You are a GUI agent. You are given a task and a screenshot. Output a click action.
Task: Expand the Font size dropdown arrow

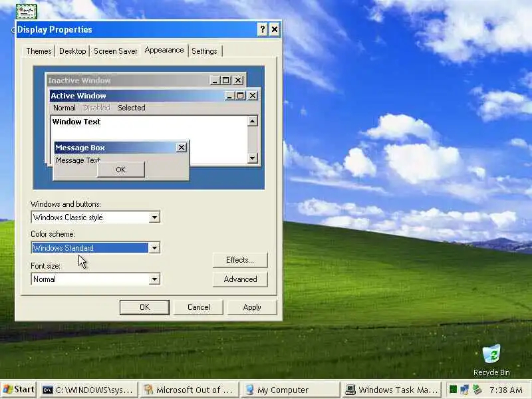154,279
